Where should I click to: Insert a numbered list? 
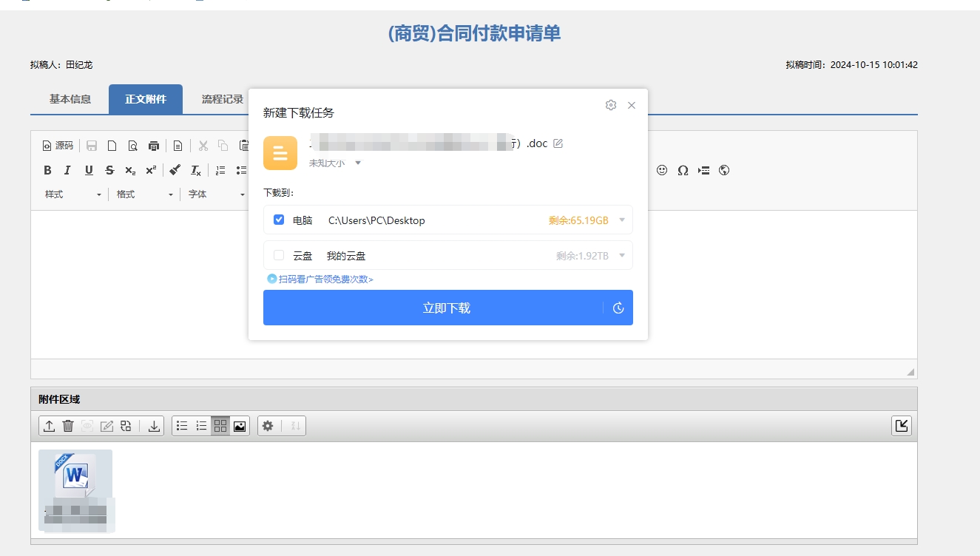coord(220,170)
